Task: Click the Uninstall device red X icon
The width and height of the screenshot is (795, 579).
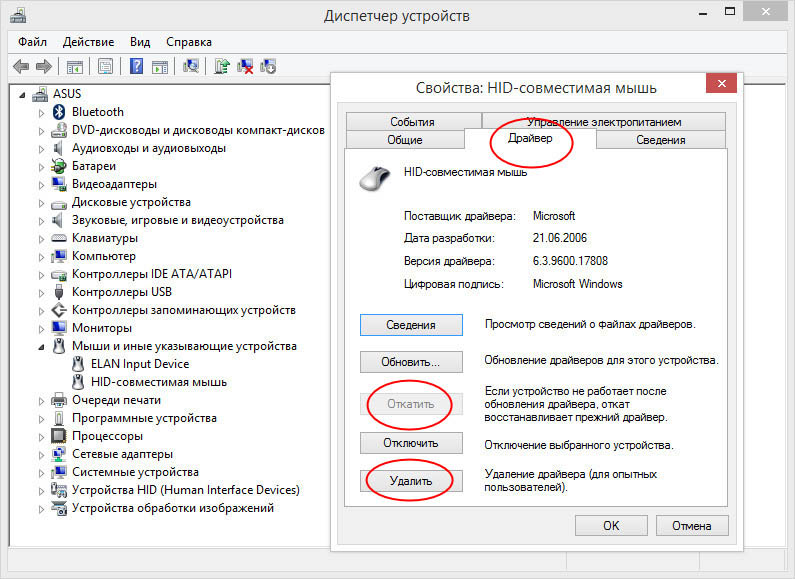Action: pos(245,66)
